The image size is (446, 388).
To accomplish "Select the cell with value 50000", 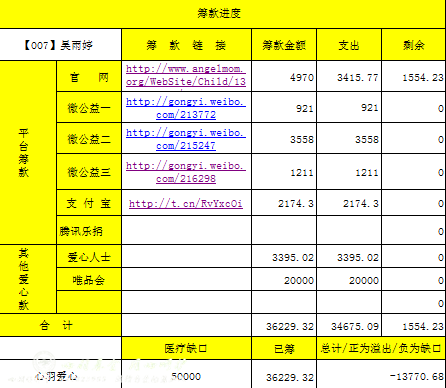I will (186, 374).
